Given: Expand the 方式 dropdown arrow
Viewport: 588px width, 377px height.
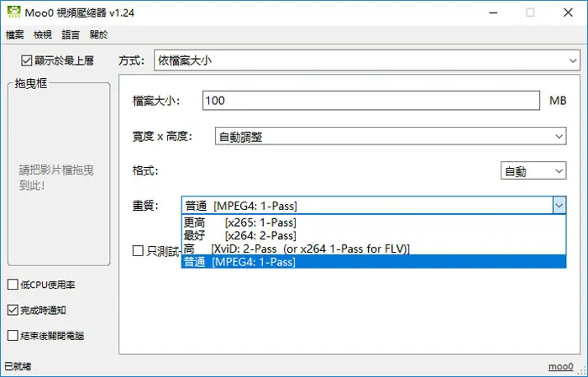Looking at the screenshot, I should (573, 60).
